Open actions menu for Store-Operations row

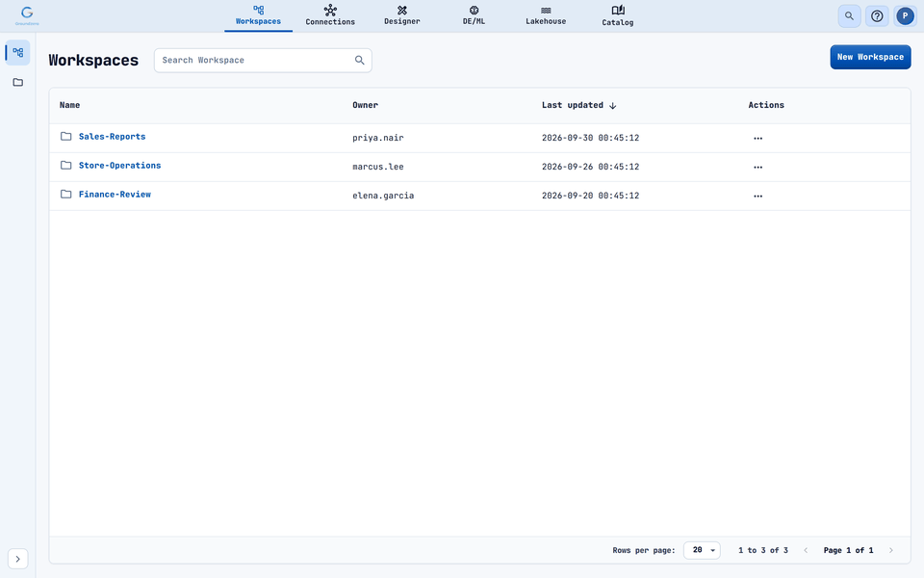click(757, 167)
